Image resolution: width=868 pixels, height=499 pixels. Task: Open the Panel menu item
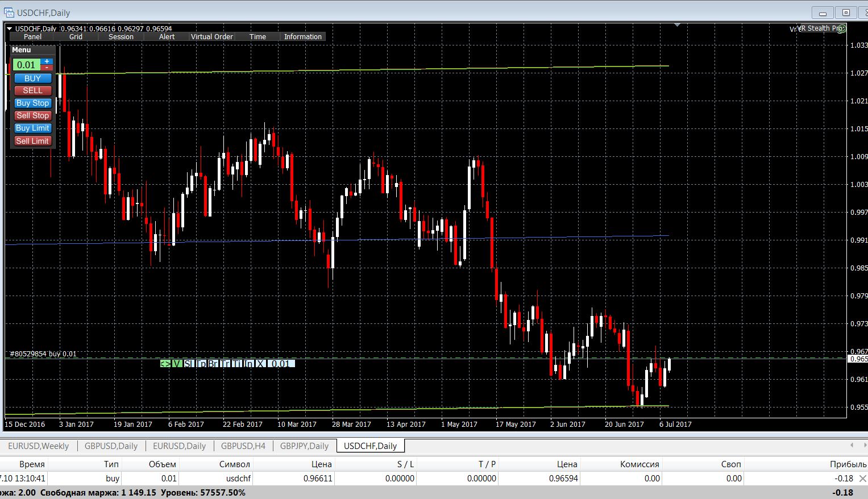click(32, 36)
